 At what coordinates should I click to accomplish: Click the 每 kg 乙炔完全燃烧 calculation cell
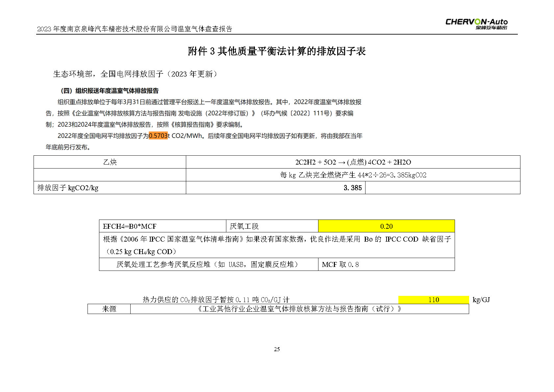coord(353,175)
